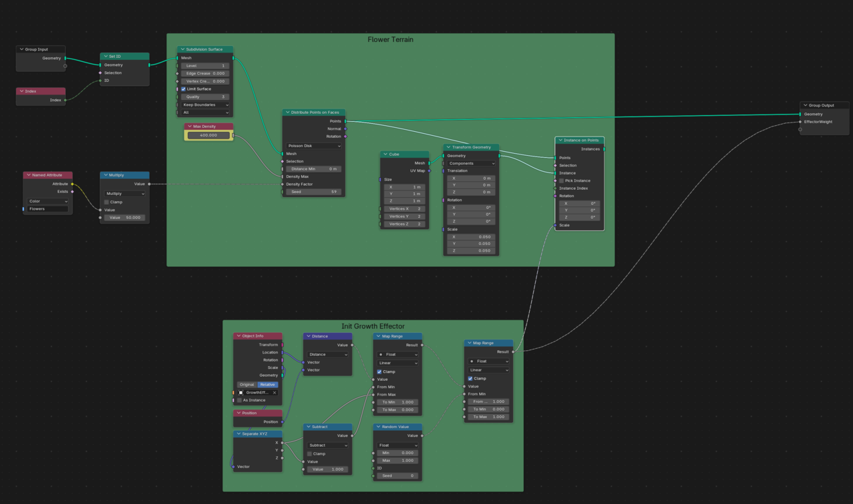Image resolution: width=853 pixels, height=504 pixels.
Task: Select Relative transform space in Object Info
Action: tap(268, 385)
